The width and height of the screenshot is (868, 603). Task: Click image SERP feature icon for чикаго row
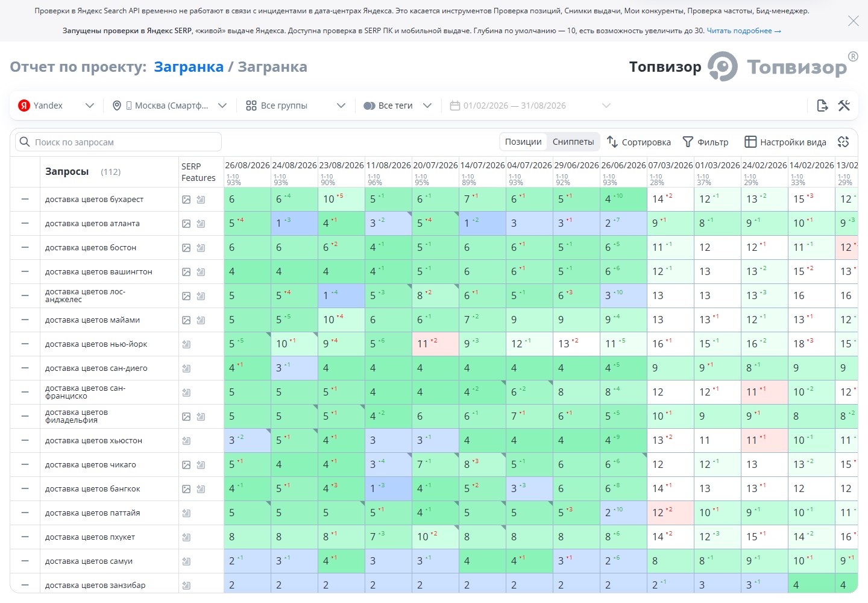coord(186,465)
